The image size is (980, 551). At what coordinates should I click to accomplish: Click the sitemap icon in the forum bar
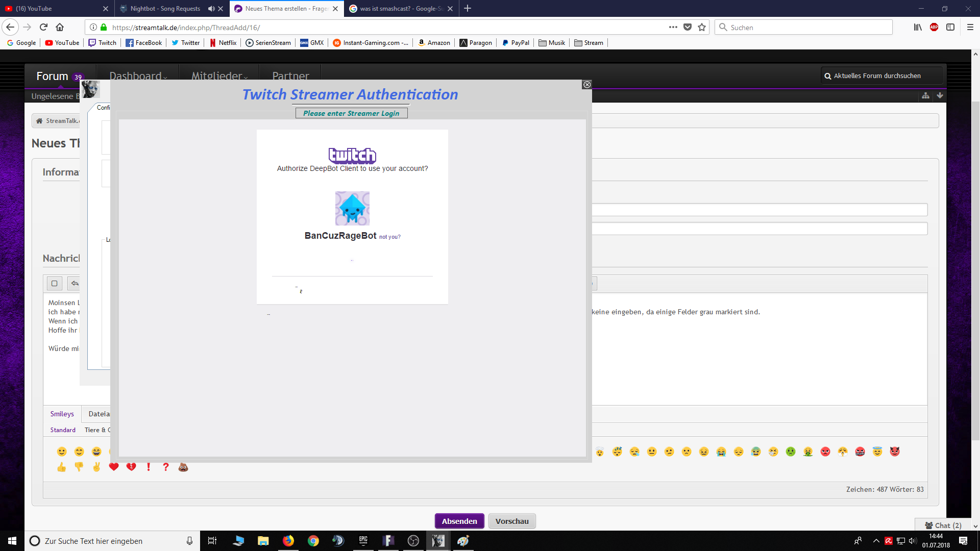[x=925, y=96]
